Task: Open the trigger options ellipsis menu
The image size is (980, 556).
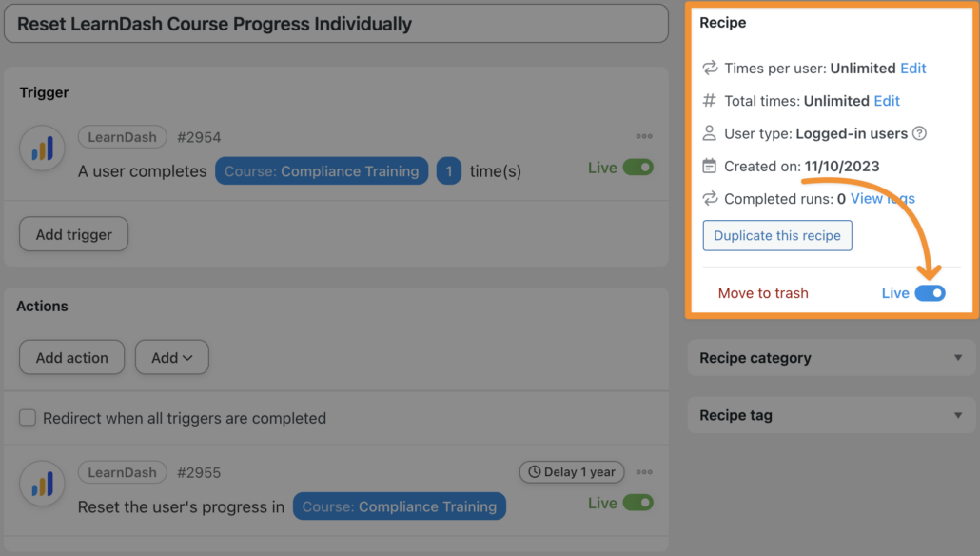Action: point(644,136)
